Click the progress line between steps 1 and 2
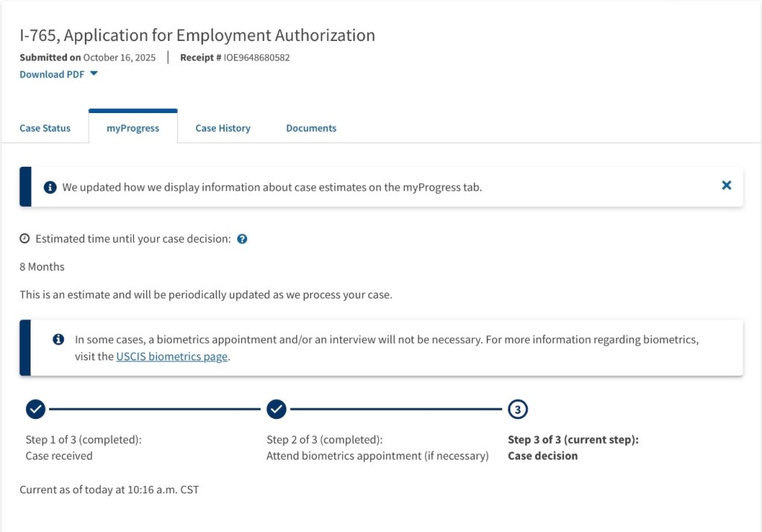Viewport: 762px width, 532px height. click(155, 408)
